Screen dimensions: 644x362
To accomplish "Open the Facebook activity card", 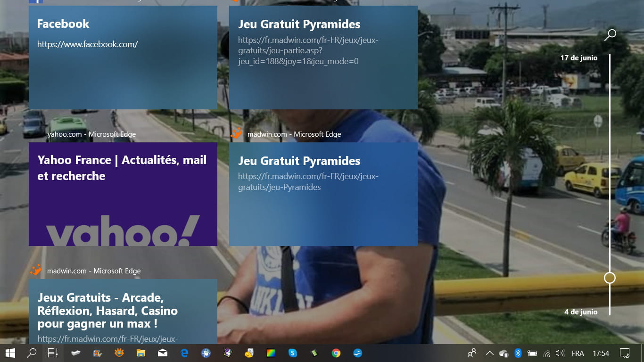I will pos(123,58).
